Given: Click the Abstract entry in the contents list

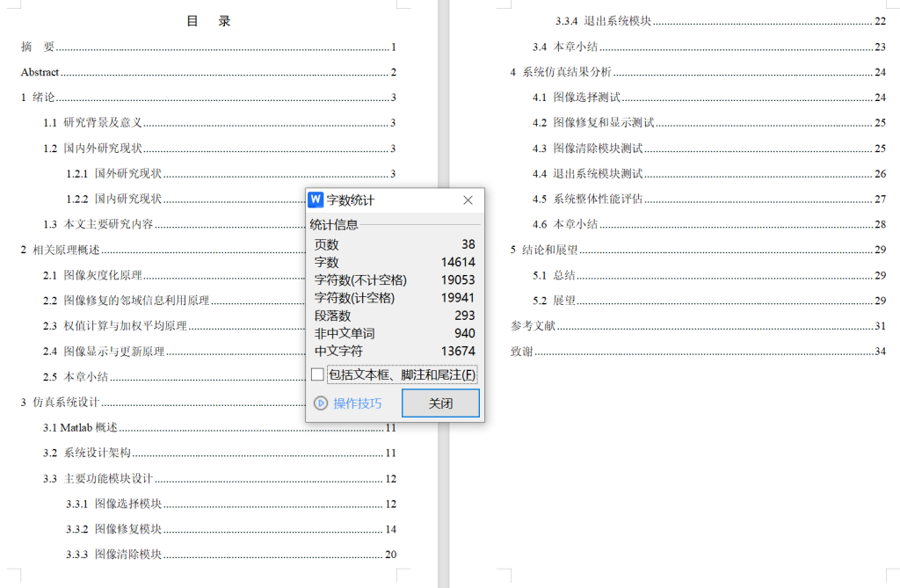Looking at the screenshot, I should point(39,72).
